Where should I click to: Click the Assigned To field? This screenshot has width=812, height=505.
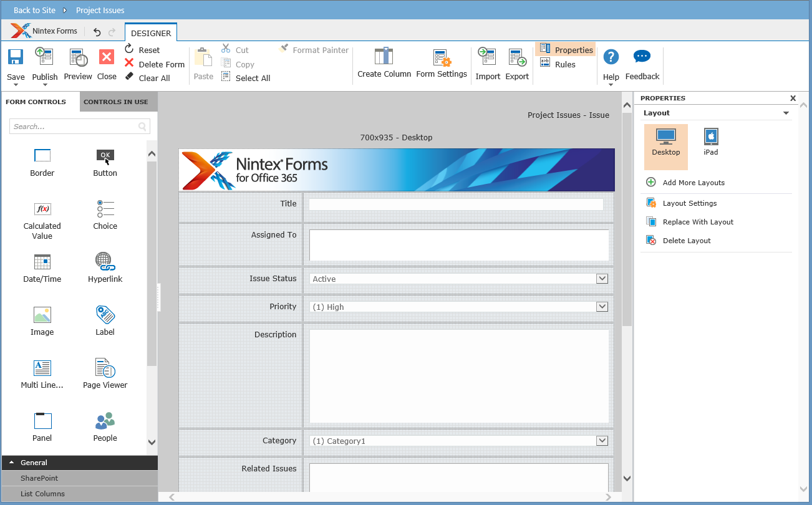459,245
